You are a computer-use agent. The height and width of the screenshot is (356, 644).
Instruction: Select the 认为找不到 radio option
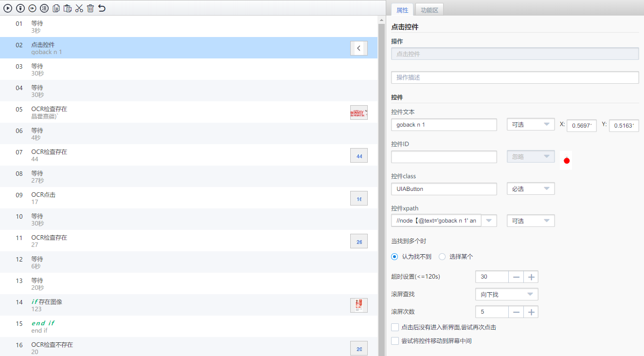pyautogui.click(x=394, y=257)
